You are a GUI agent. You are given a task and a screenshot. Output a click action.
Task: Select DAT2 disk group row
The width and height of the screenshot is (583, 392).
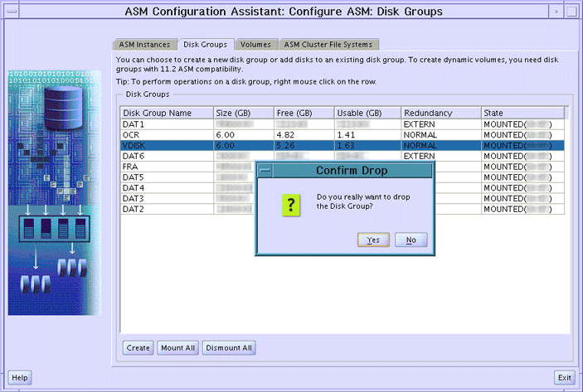343,209
